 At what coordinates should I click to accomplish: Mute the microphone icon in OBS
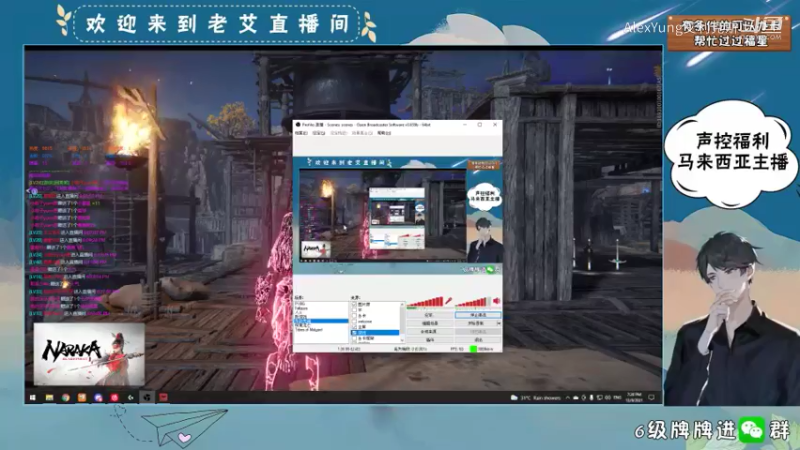coord(448,301)
